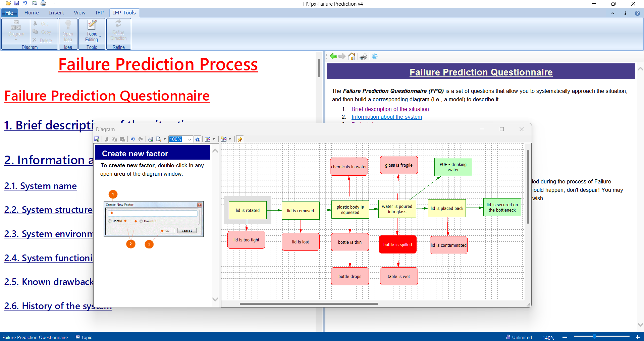Click the zoom slider in status bar
644x341 pixels.
pos(594,337)
